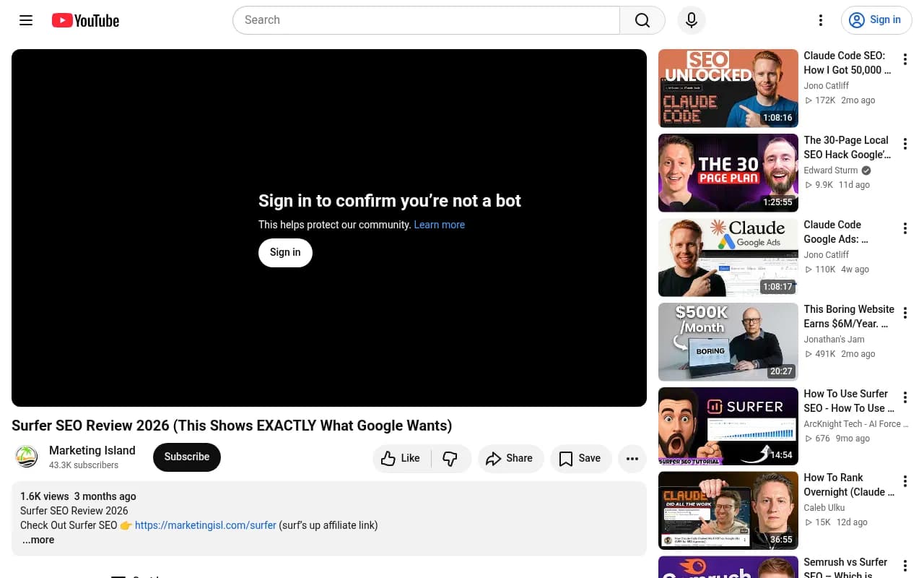
Task: Open title 'This Boring Website Earns $6M/Year'
Action: (849, 316)
